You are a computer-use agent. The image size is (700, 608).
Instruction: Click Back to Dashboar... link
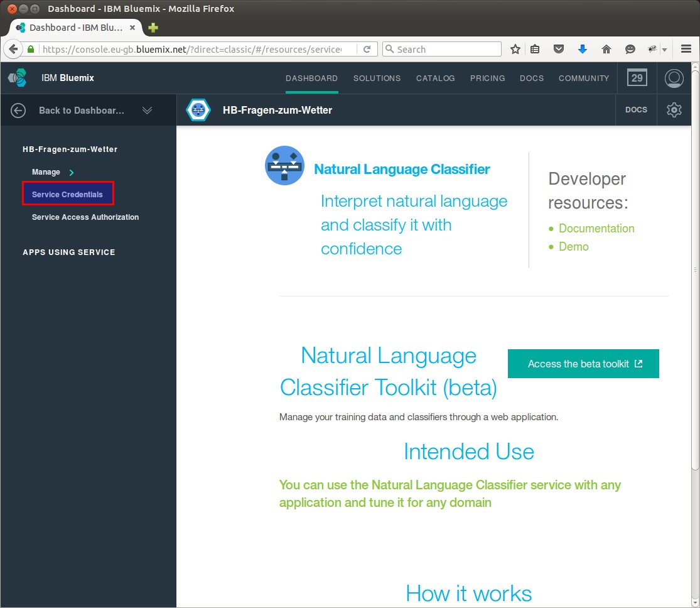click(x=81, y=111)
